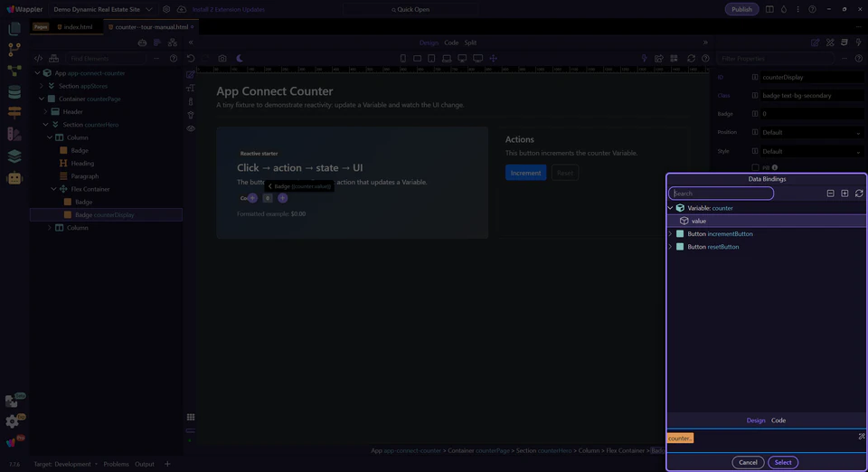Expand the Button incrementButton node
The height and width of the screenshot is (472, 868).
(x=670, y=234)
